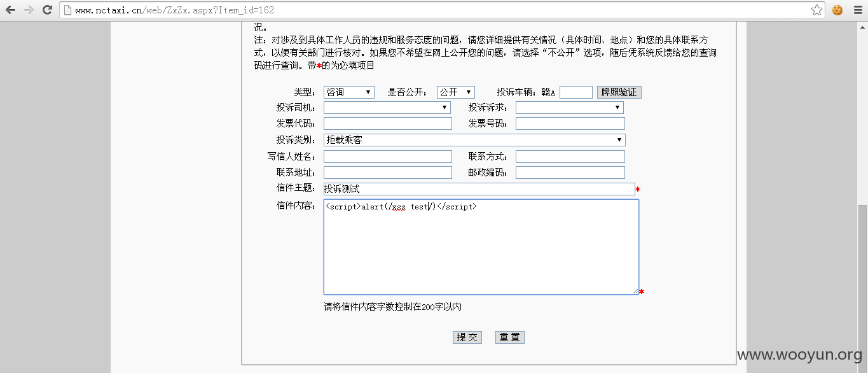Submit the form with 提交 button

[x=467, y=337]
